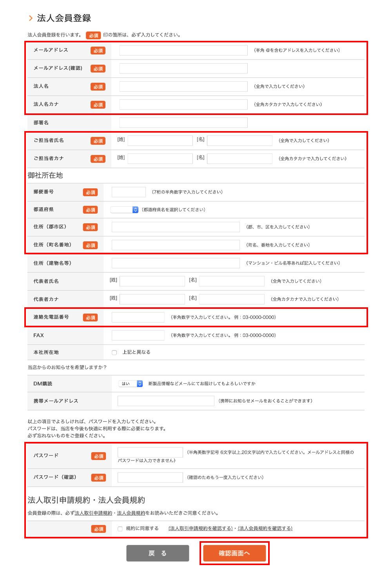Focus the 法人名 company name field
The image size is (392, 571).
183,86
